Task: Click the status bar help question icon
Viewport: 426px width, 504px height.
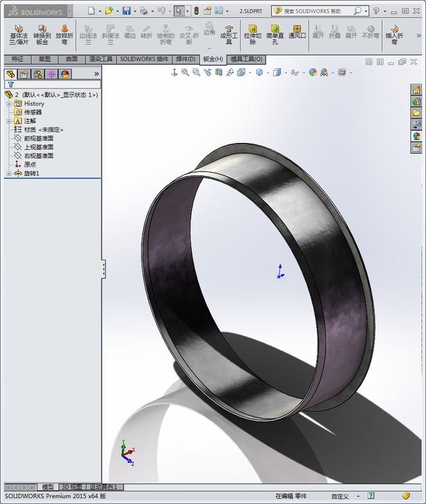Action: click(x=371, y=495)
